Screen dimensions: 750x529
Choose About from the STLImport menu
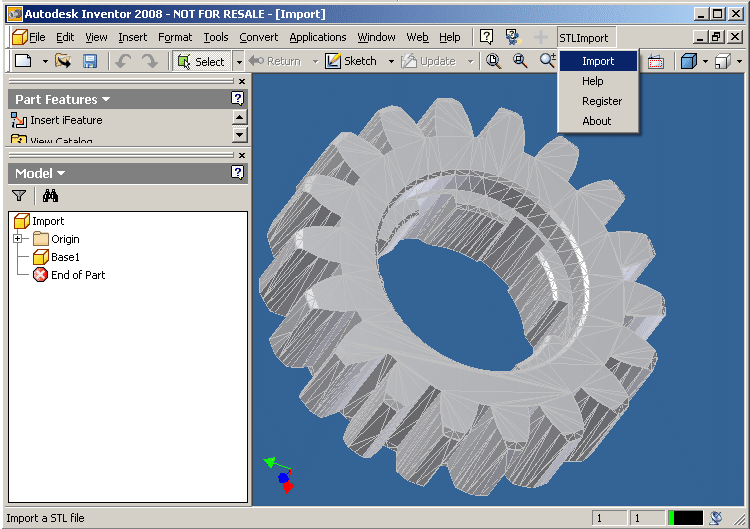pos(598,121)
